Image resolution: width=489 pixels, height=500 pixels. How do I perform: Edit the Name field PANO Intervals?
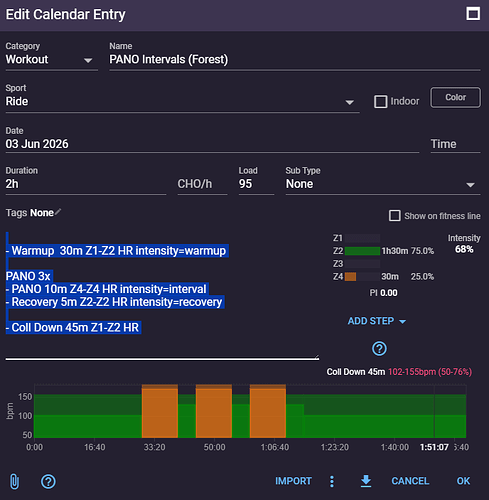(295, 60)
